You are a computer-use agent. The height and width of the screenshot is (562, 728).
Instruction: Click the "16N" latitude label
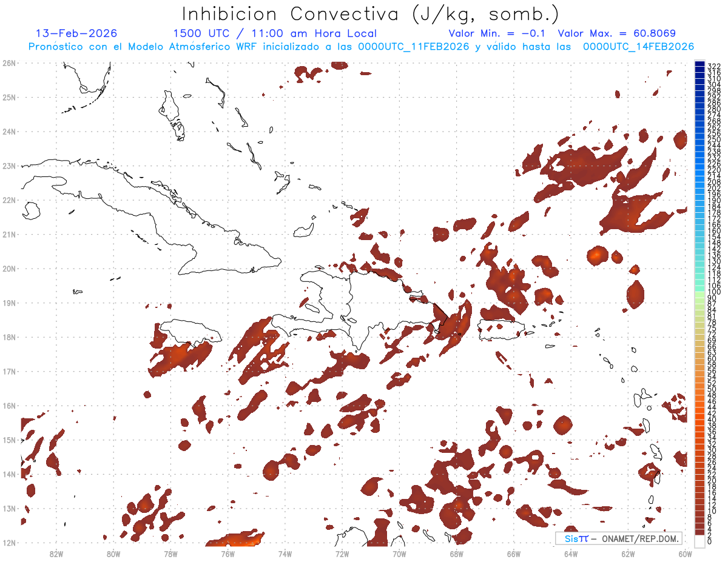click(9, 406)
